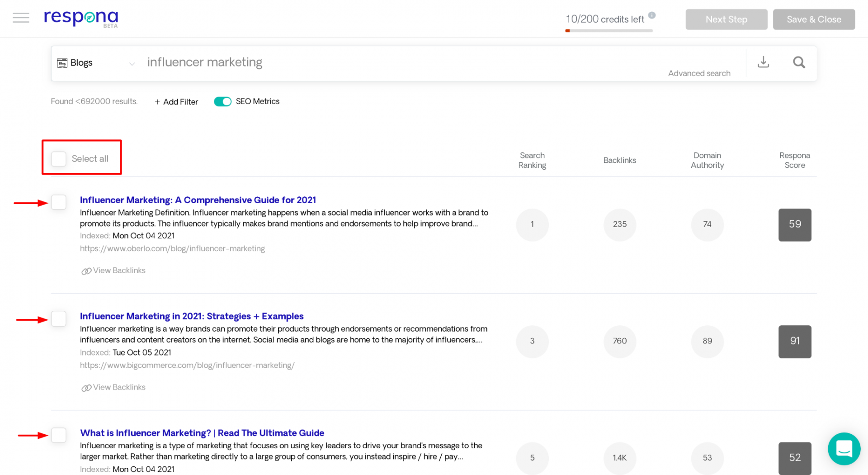The height and width of the screenshot is (475, 868).
Task: Click the Respona score 59 badge
Action: [794, 225]
